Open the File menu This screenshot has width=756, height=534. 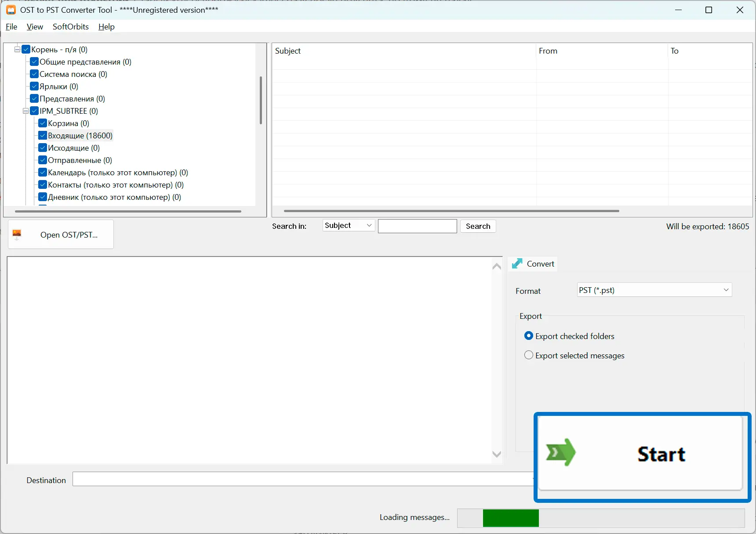(x=11, y=27)
